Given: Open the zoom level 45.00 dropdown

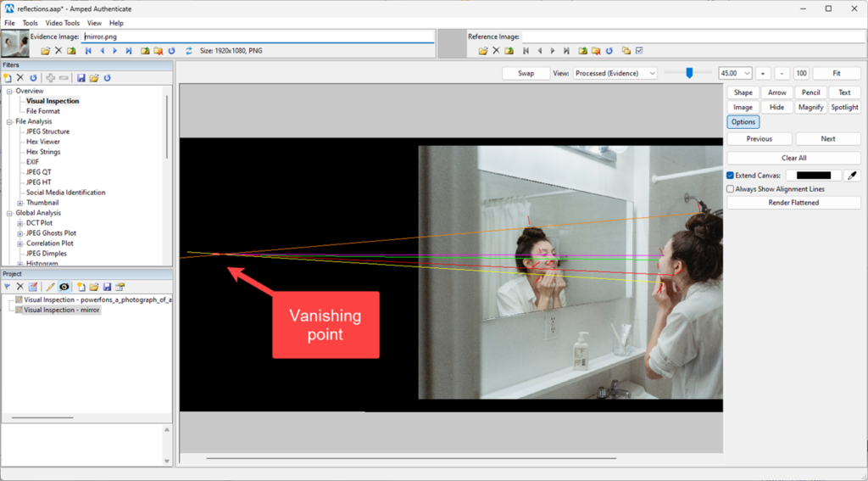Looking at the screenshot, I should click(x=735, y=73).
